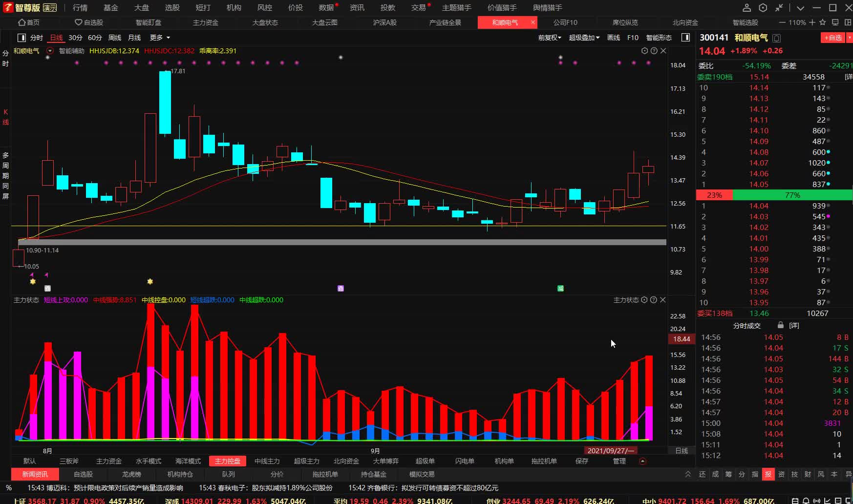
Task: Open the hexagon settings icon
Action: 763,8
